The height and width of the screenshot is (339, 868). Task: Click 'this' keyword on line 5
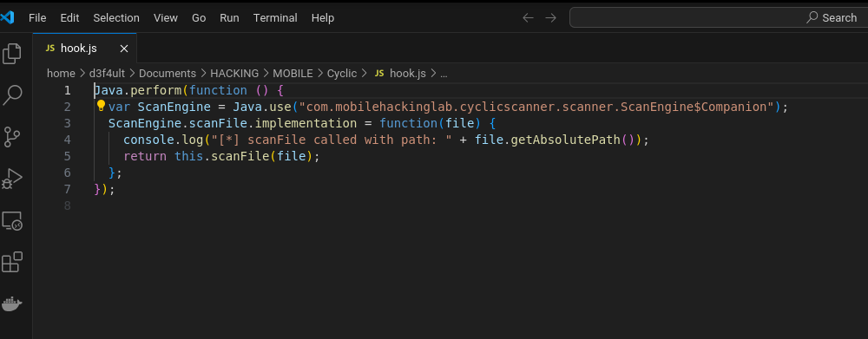(188, 156)
